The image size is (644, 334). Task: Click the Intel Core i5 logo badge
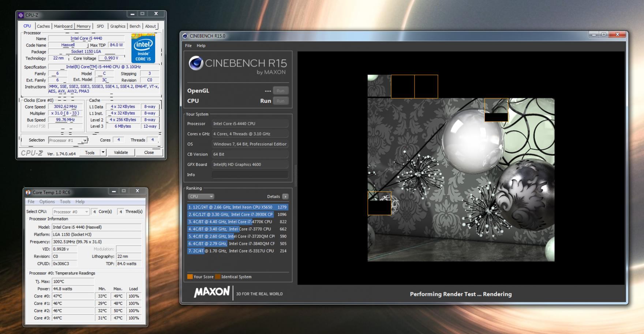click(x=143, y=48)
